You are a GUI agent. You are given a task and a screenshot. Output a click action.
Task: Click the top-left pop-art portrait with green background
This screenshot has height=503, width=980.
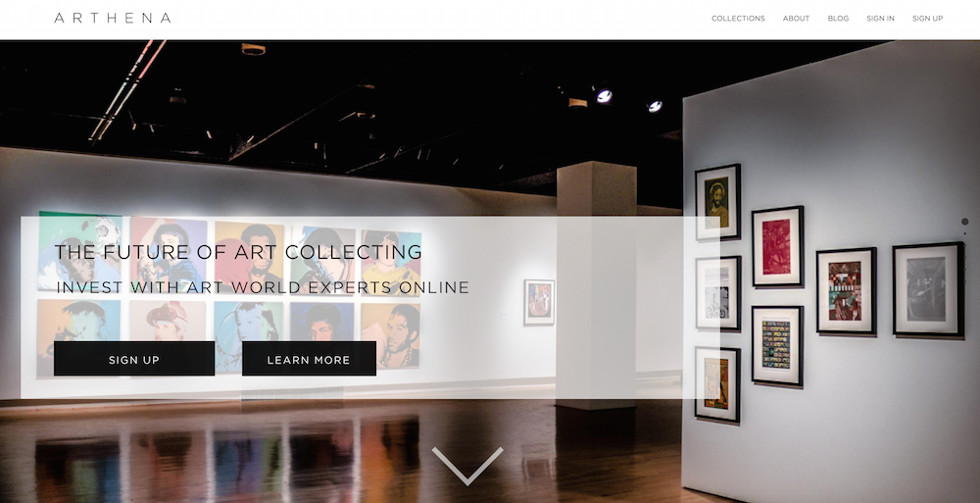point(80,251)
